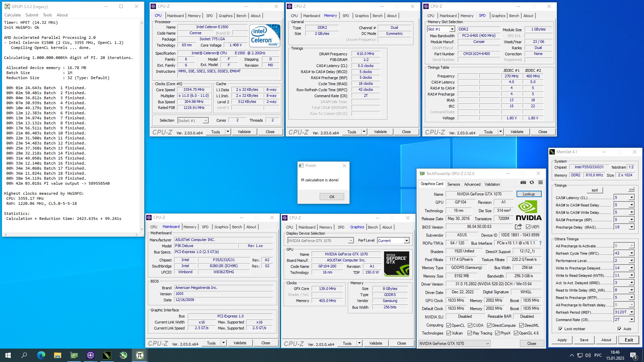Viewport: 644px width, 362px height.
Task: Open the GPU-Z hamburger menu
Action: click(540, 183)
